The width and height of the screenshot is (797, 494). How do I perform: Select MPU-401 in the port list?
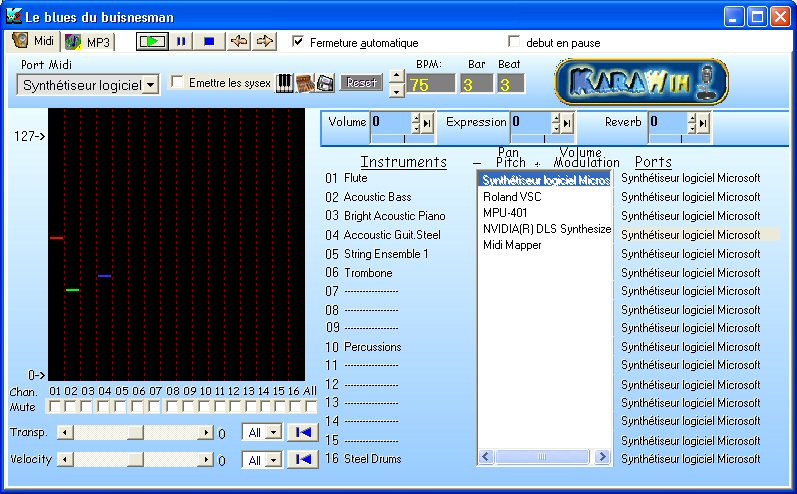505,212
